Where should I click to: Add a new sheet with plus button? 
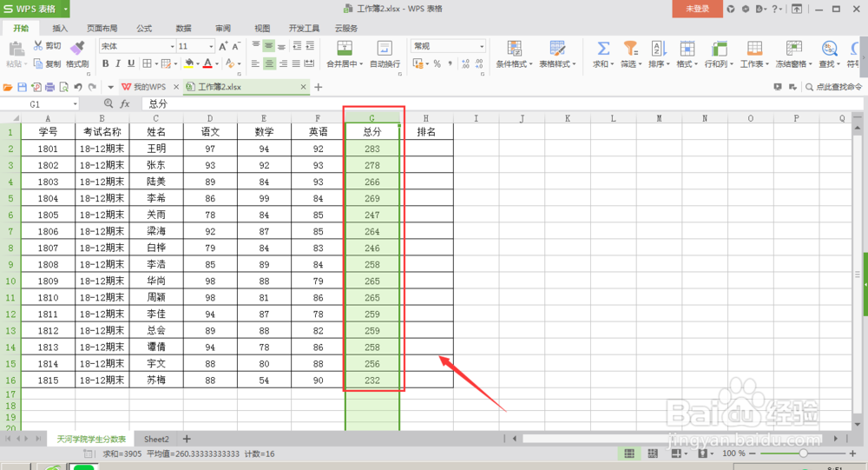tap(187, 439)
